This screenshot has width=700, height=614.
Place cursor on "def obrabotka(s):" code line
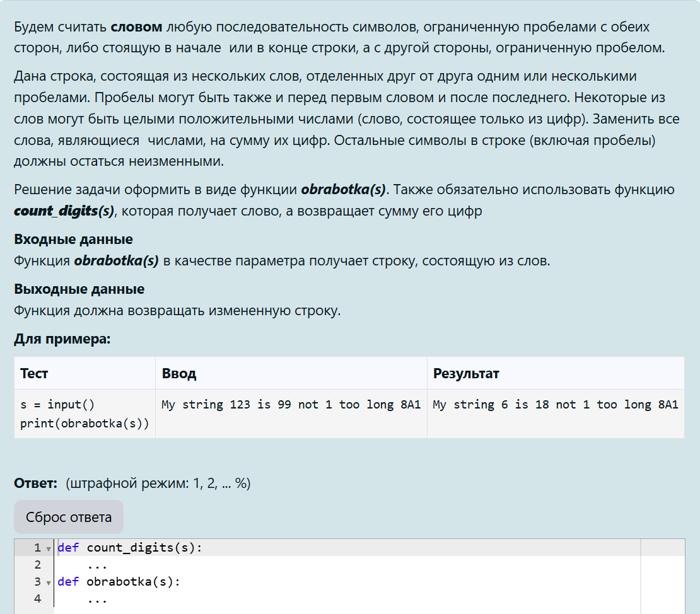(x=119, y=582)
